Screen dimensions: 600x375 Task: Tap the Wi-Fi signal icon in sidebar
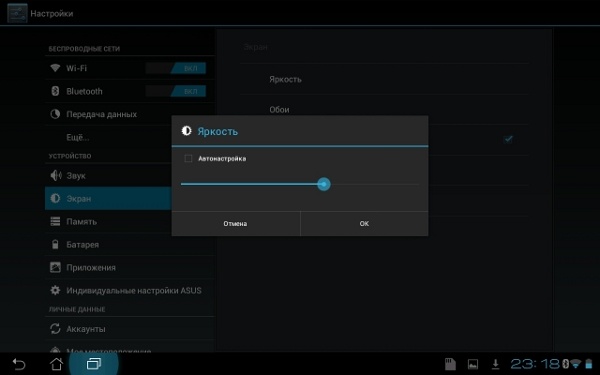pyautogui.click(x=55, y=68)
